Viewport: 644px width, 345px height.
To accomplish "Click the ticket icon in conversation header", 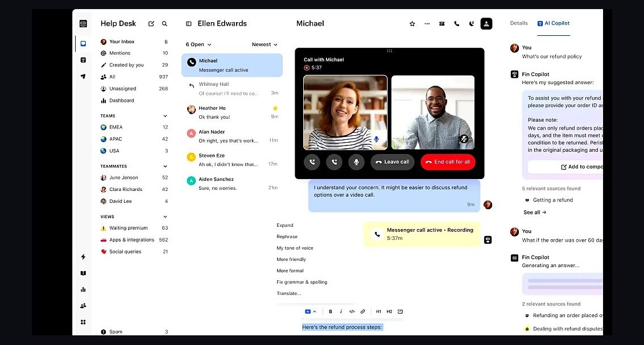I will click(x=441, y=24).
